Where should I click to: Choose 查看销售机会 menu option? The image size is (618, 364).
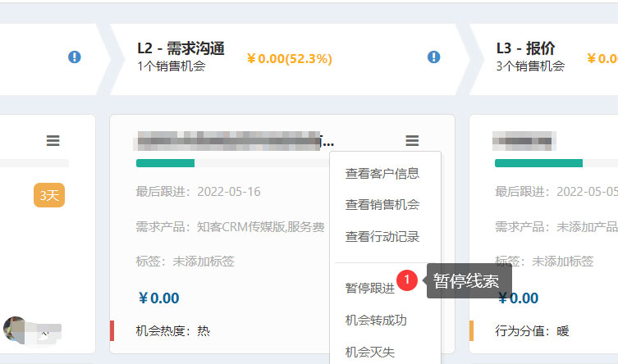pos(382,205)
